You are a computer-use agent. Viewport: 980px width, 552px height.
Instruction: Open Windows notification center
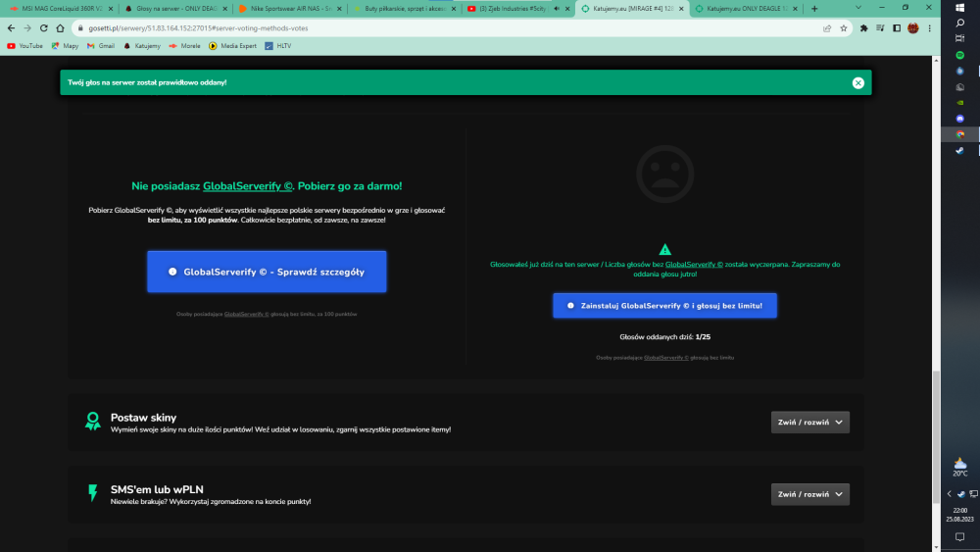click(960, 537)
